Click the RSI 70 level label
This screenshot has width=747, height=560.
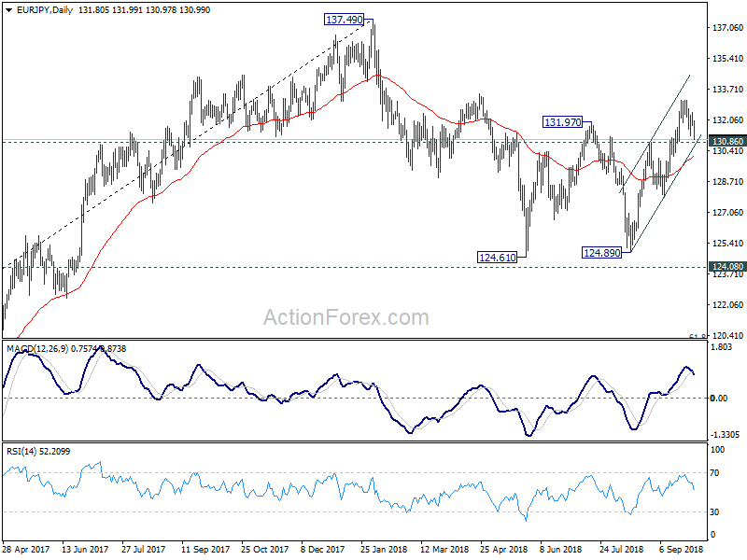pos(714,473)
